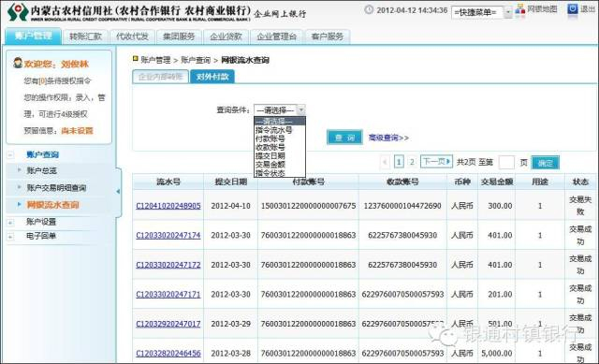The height and width of the screenshot is (364, 599).
Task: Open serial number link C12032820246456
Action: (x=168, y=354)
